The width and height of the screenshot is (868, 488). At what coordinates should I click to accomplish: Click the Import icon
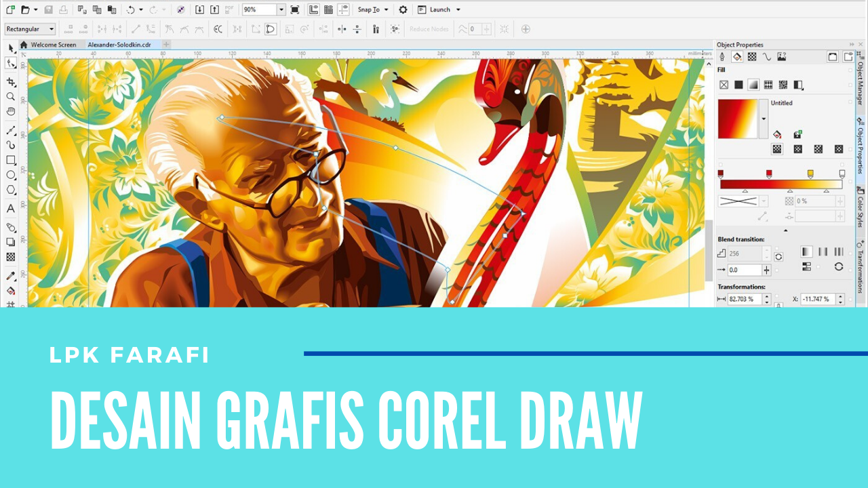[x=199, y=9]
